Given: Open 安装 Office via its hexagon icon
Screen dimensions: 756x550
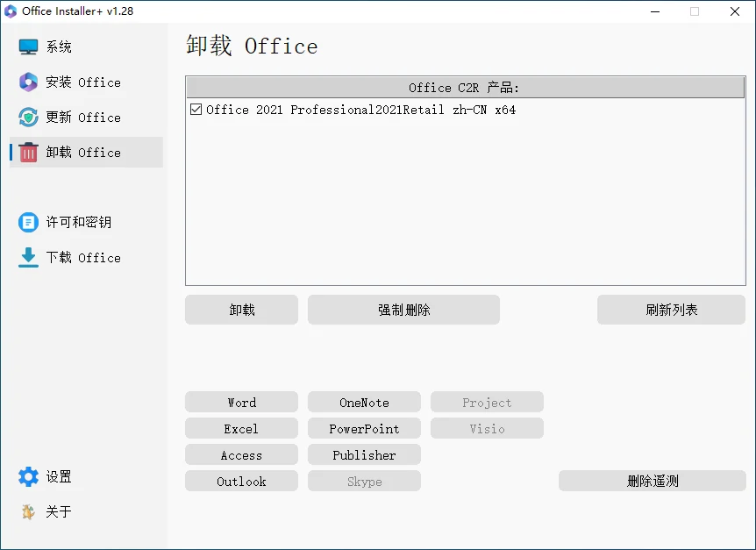Looking at the screenshot, I should click(x=27, y=82).
